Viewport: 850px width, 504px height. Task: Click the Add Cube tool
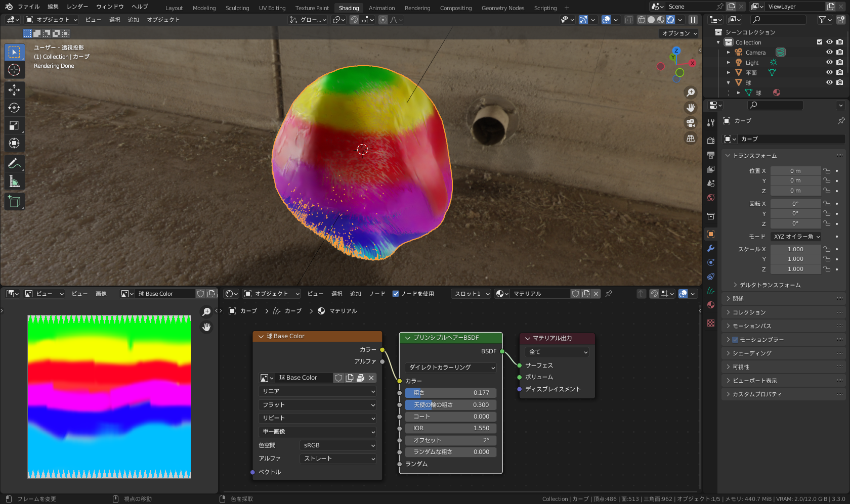(x=14, y=202)
